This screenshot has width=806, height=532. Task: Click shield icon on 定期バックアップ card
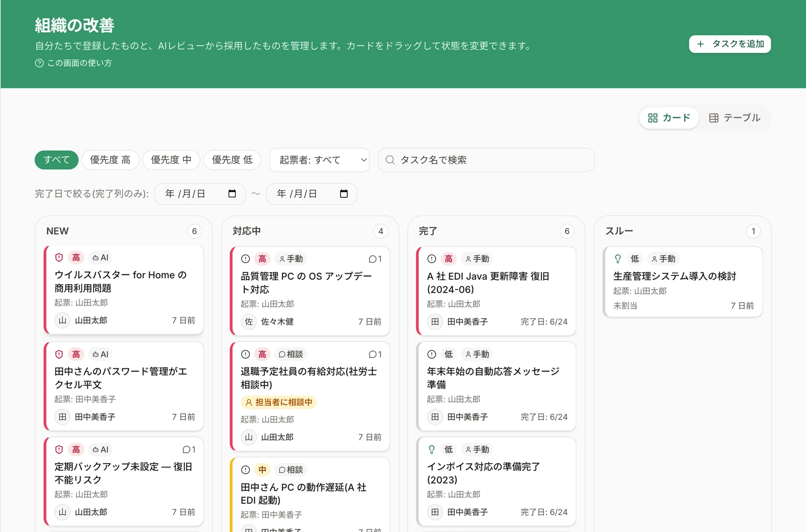[59, 449]
